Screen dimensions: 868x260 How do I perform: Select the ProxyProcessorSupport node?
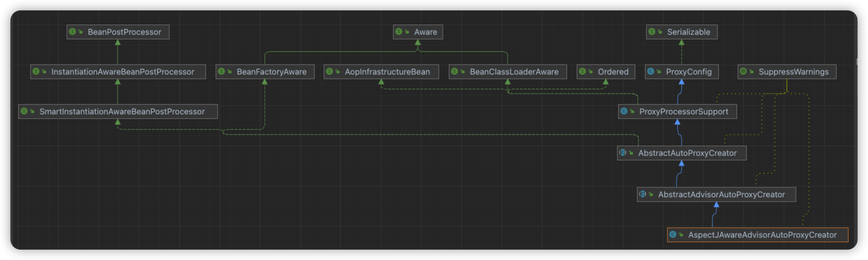click(x=677, y=112)
